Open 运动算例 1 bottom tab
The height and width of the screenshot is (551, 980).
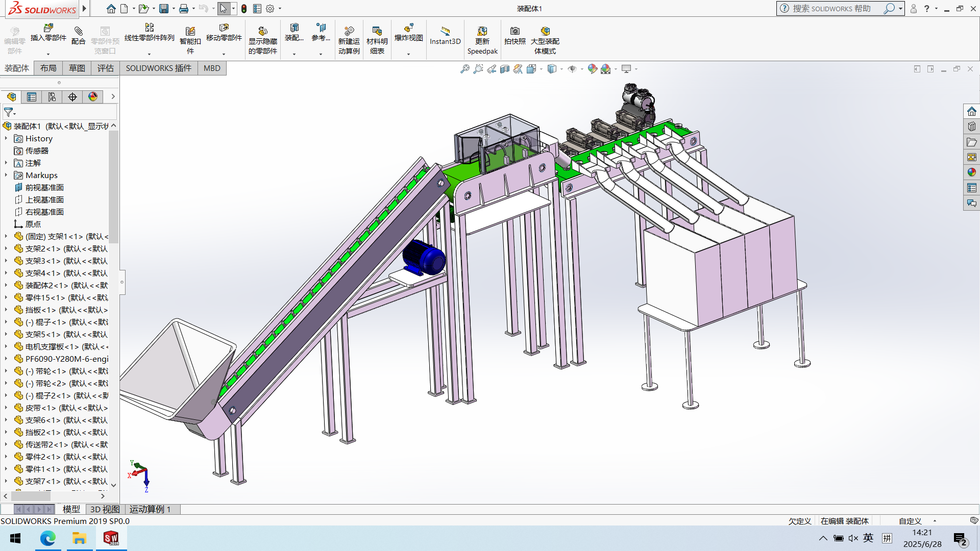click(x=150, y=509)
